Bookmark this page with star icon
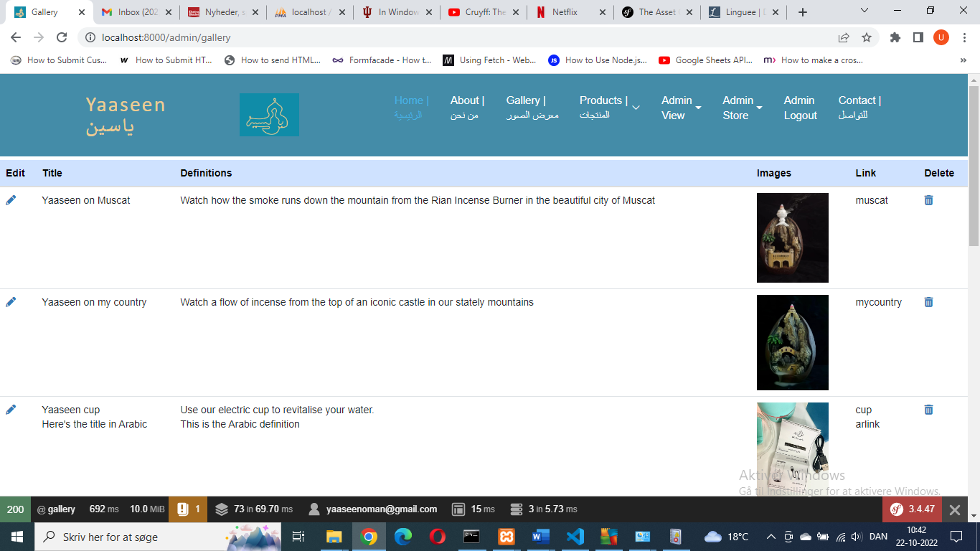 point(867,37)
